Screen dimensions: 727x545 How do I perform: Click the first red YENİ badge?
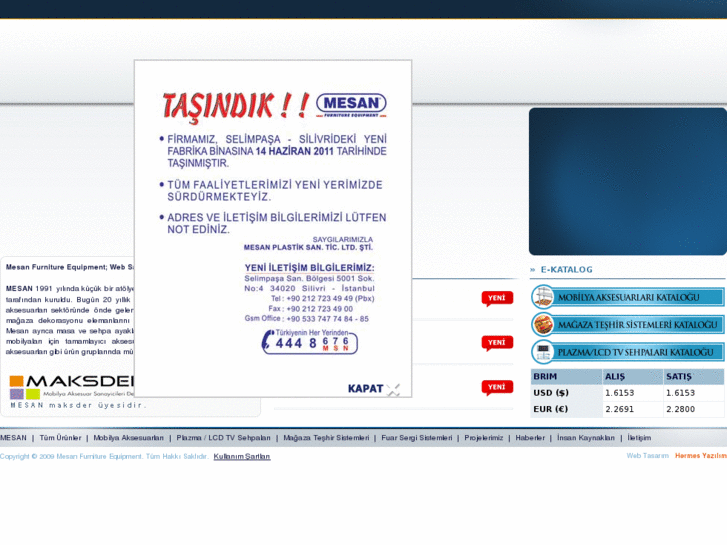[497, 298]
